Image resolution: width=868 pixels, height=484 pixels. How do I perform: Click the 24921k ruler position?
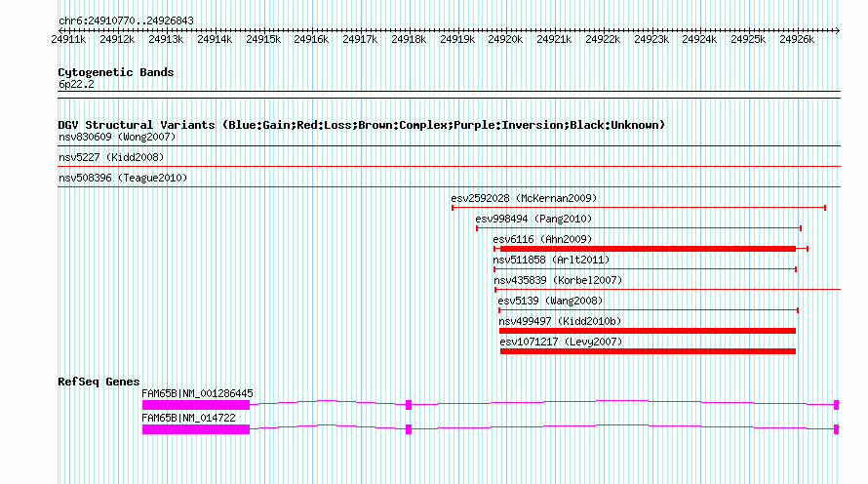tap(554, 39)
